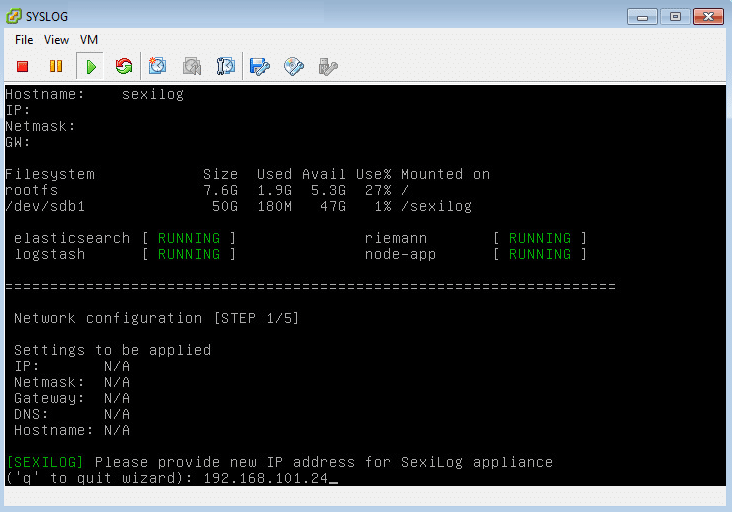Click the 'Netmask: N/A' settings line

[x=72, y=382]
